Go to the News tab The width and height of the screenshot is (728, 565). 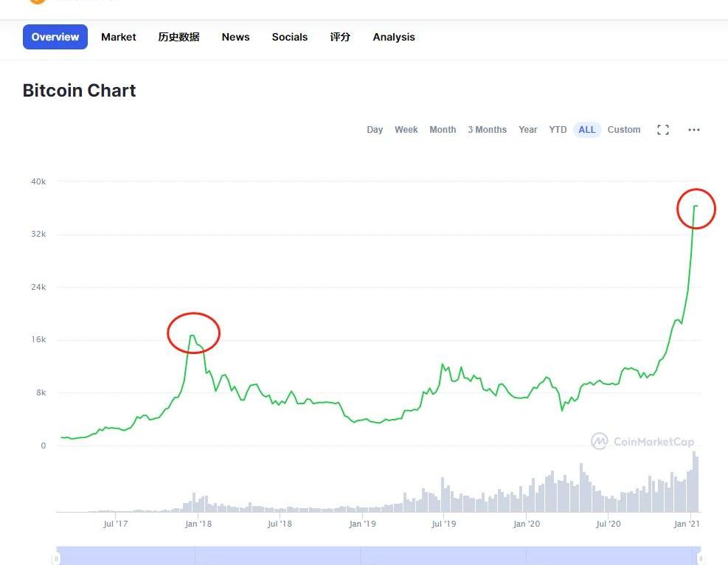[x=235, y=37]
